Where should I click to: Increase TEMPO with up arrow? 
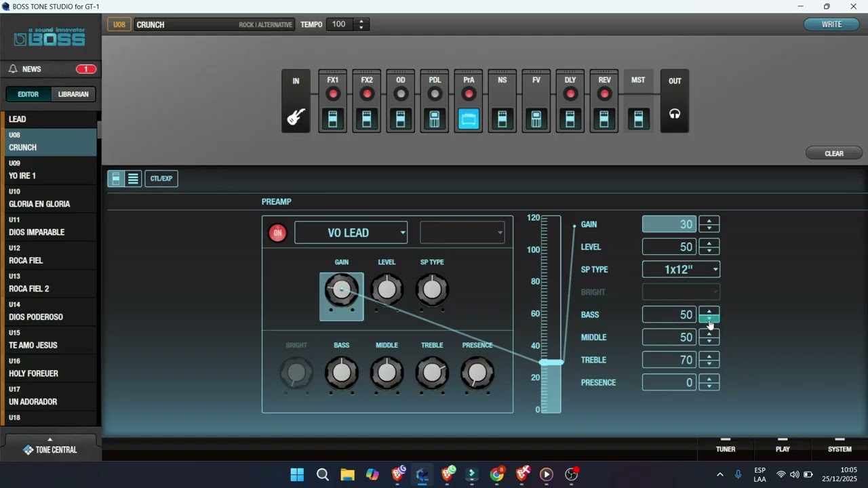[x=361, y=21]
